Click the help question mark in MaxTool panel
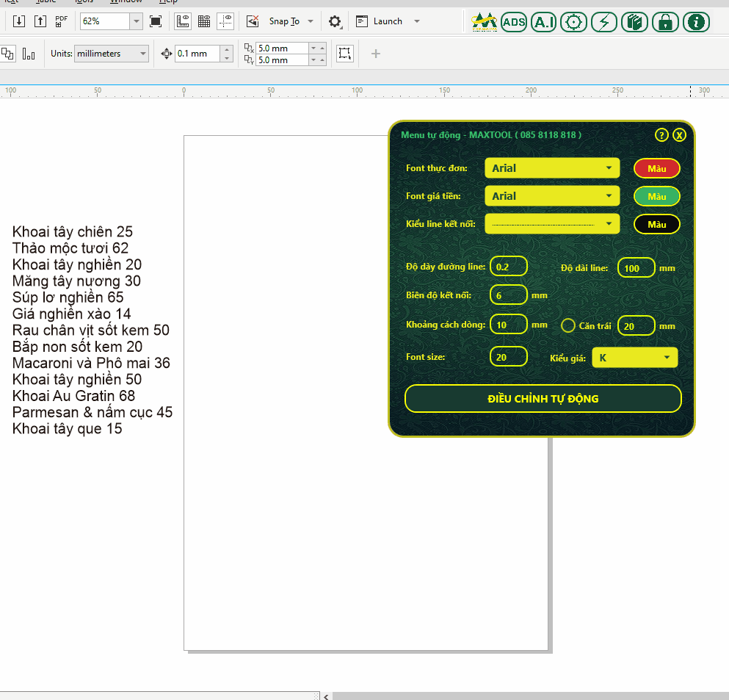Screen dimensions: 729x700 click(661, 135)
